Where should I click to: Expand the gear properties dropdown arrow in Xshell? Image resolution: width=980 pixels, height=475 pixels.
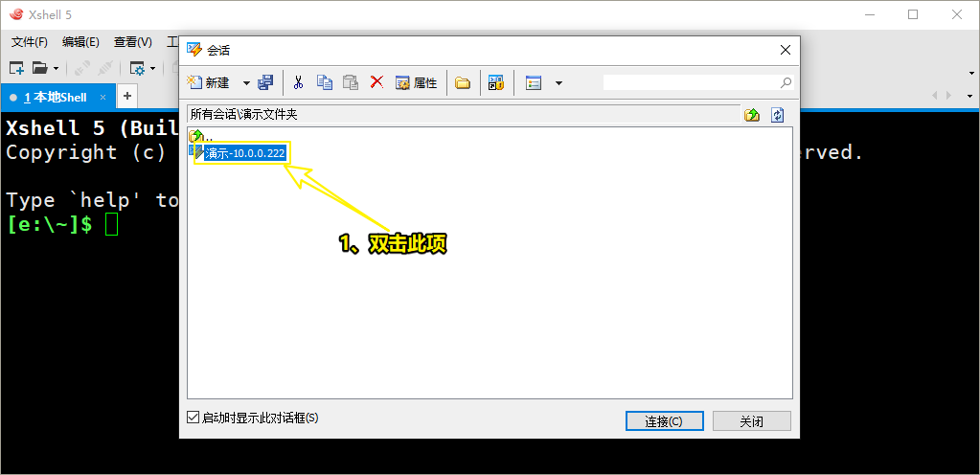[x=153, y=68]
